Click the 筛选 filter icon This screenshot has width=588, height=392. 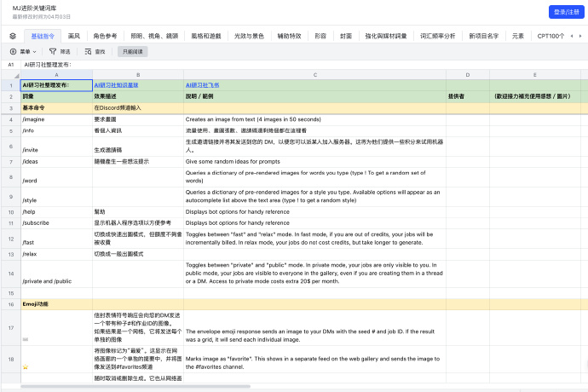point(61,52)
